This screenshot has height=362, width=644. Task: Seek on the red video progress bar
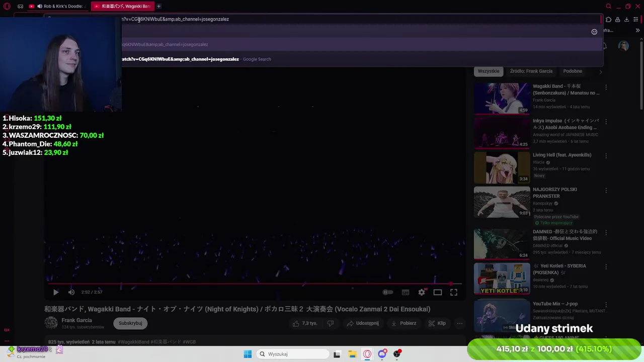click(254, 284)
